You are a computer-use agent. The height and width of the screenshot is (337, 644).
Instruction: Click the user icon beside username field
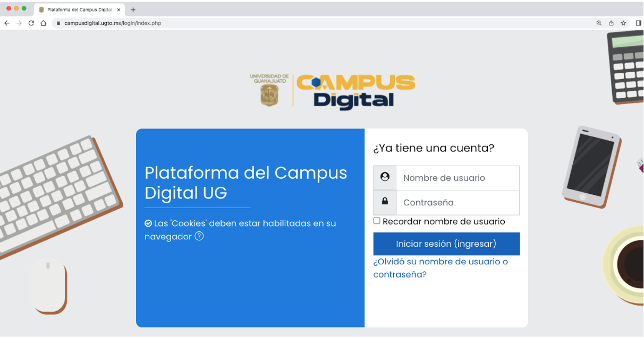click(385, 177)
